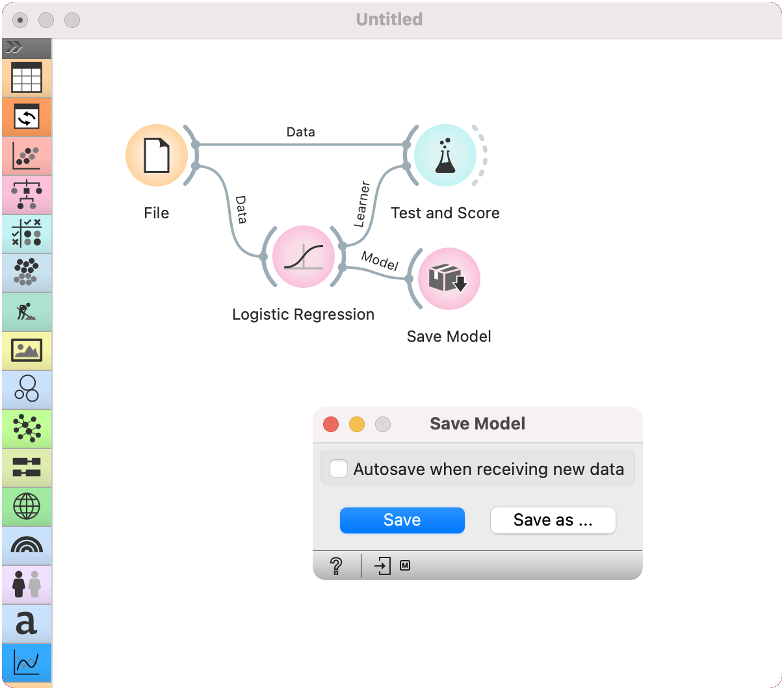784x690 pixels.
Task: Open the Geo category with globe icon
Action: [26, 507]
